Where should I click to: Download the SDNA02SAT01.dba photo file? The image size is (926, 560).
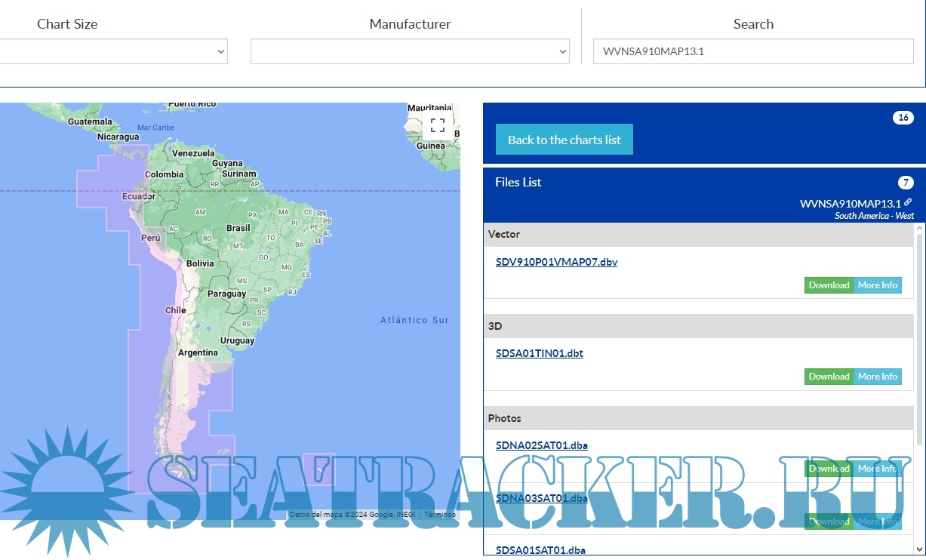click(828, 469)
